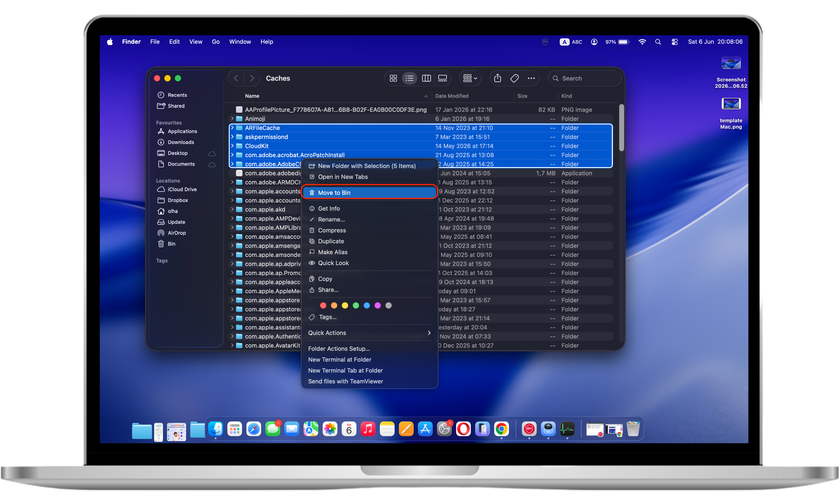Choose Quick Look from context menu
Screen dimensions: 840x504
[369, 263]
